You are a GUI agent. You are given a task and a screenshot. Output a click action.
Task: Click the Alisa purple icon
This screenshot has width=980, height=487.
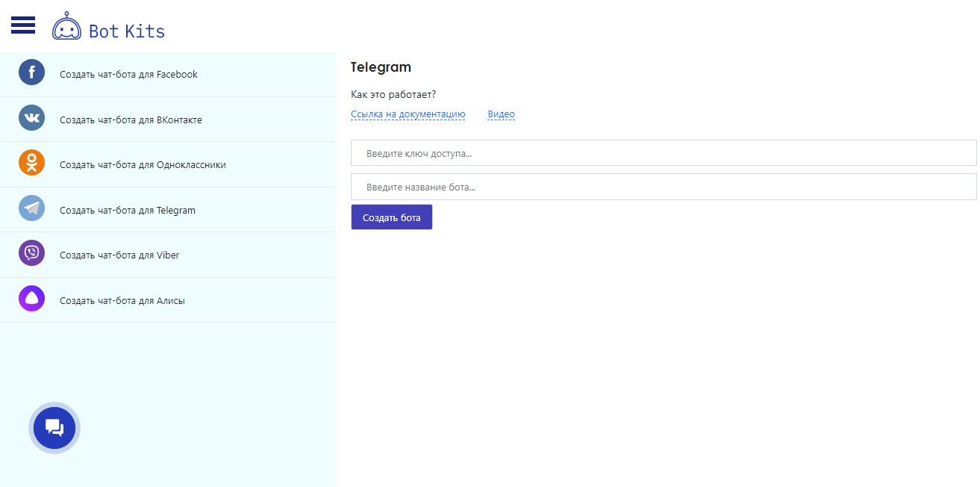(32, 299)
